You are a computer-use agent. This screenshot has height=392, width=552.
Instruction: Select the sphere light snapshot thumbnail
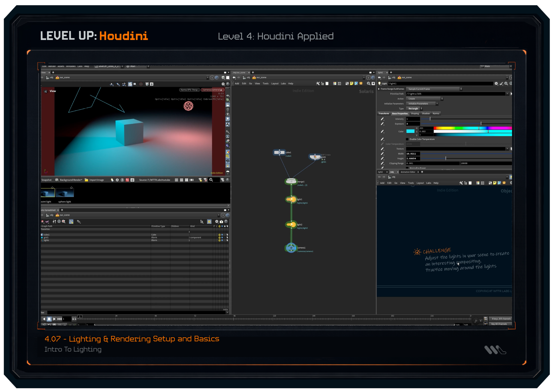click(65, 193)
